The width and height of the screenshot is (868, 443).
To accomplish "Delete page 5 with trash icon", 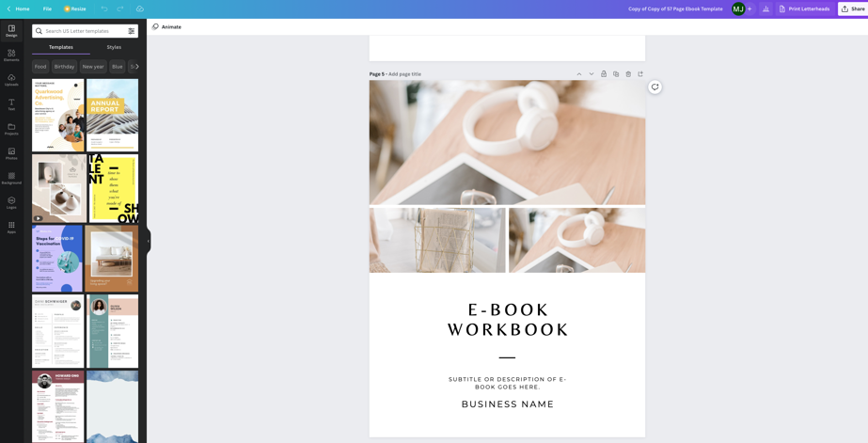I will [628, 73].
